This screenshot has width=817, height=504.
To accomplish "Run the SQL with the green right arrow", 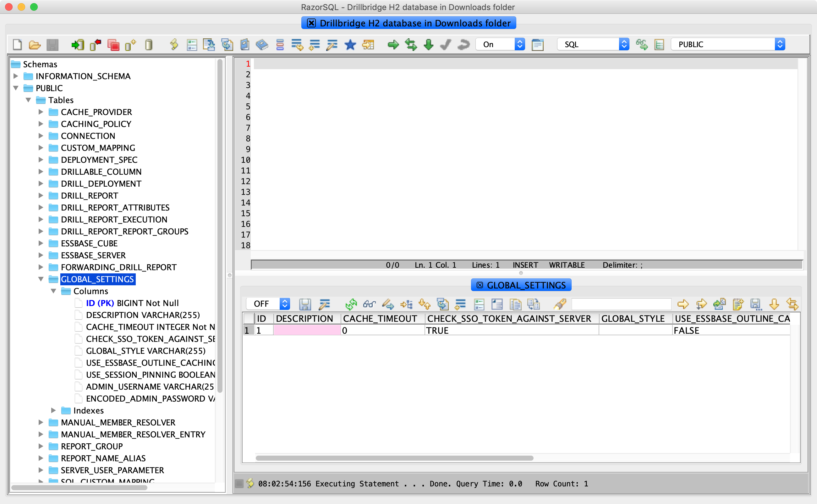I will (x=393, y=44).
